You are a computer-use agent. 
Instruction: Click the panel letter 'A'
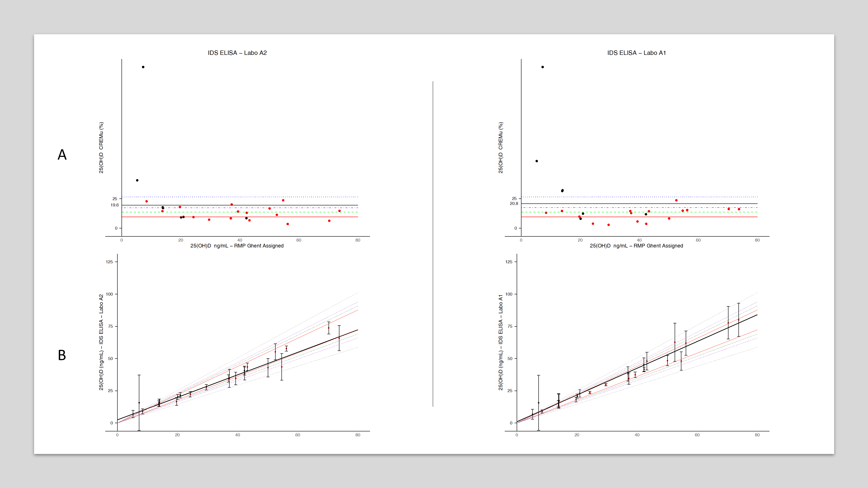(x=62, y=155)
